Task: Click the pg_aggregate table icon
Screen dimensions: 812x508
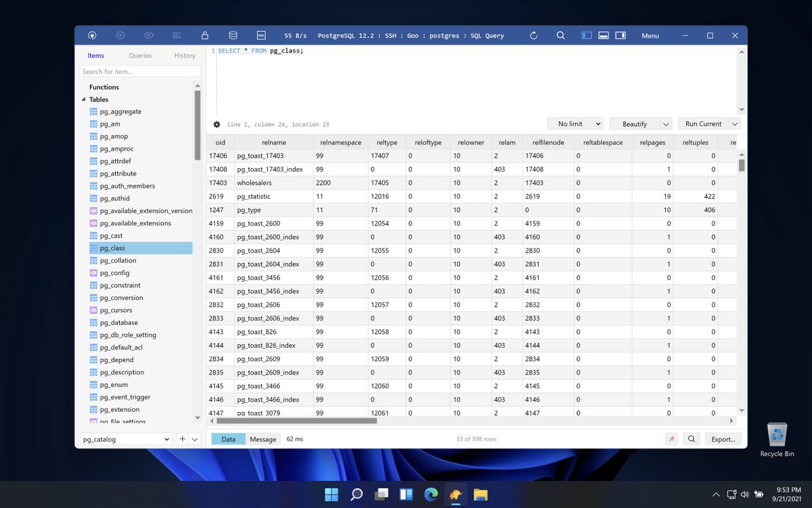Action: click(x=93, y=112)
